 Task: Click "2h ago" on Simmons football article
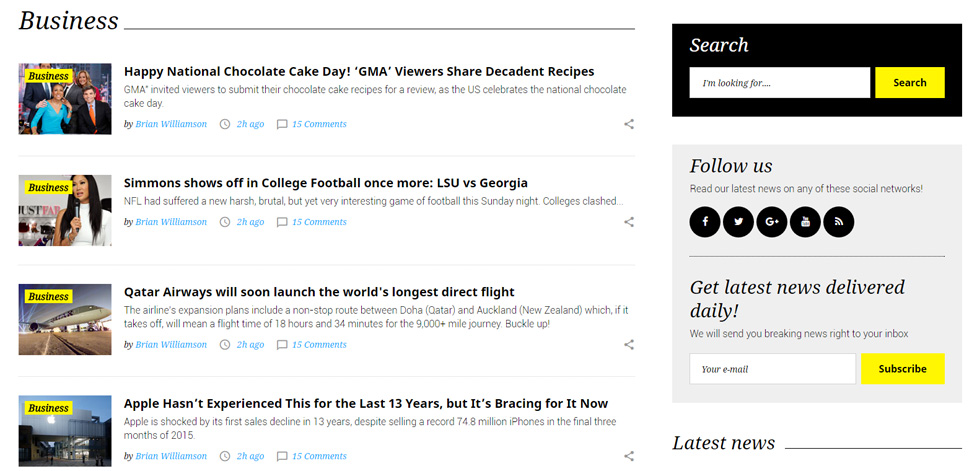(x=250, y=222)
